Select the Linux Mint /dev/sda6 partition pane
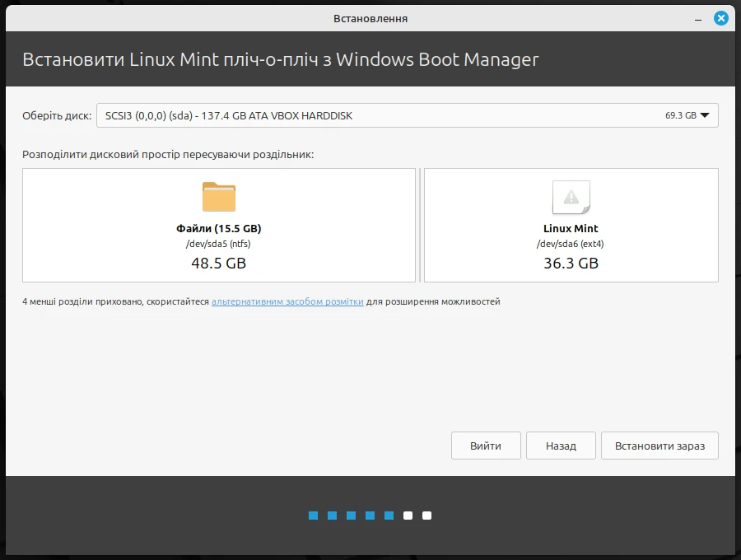 571,226
